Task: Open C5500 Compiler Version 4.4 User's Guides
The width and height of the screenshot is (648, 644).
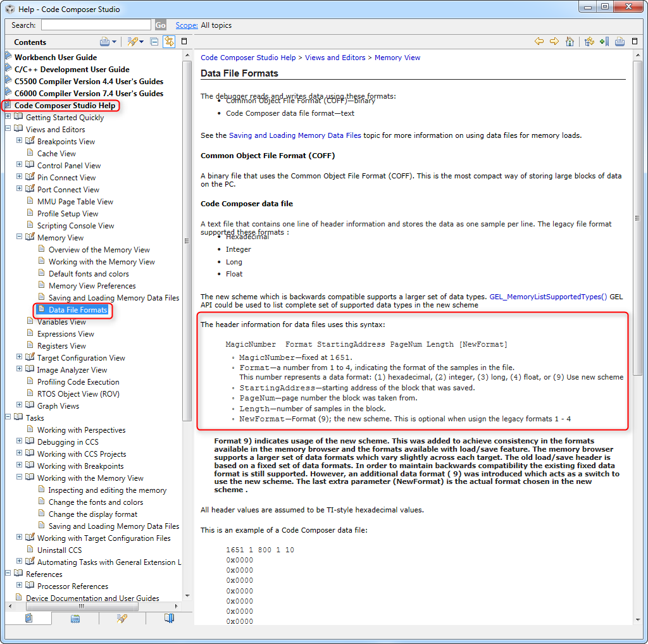Action: pyautogui.click(x=89, y=82)
